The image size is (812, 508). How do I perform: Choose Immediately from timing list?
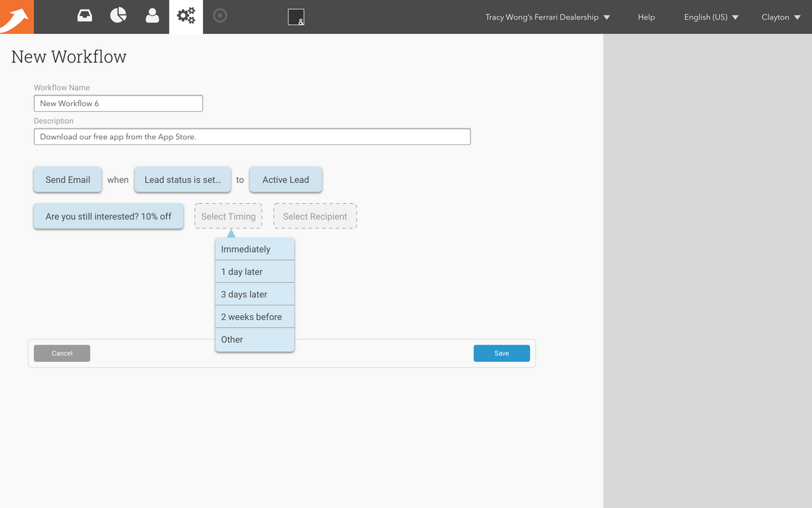(254, 249)
